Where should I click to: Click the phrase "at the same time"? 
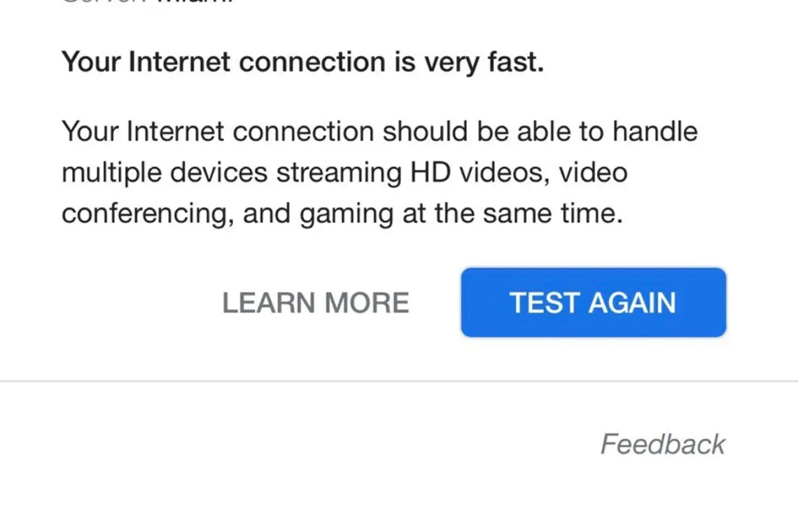click(512, 213)
